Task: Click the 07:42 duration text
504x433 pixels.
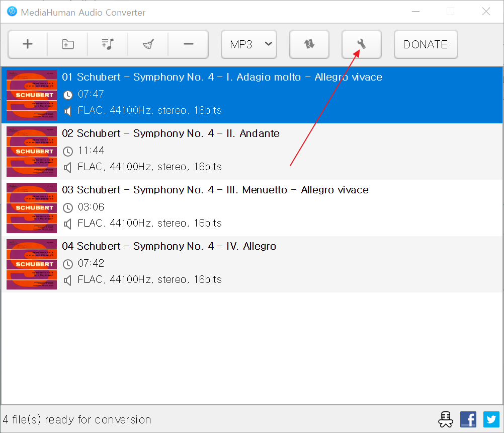Action: pos(91,263)
